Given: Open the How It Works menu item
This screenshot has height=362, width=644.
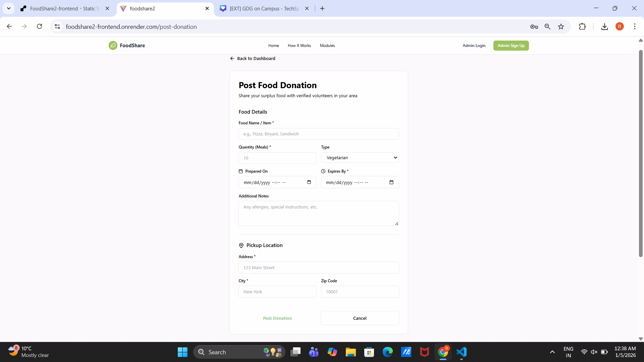Looking at the screenshot, I should 299,46.
